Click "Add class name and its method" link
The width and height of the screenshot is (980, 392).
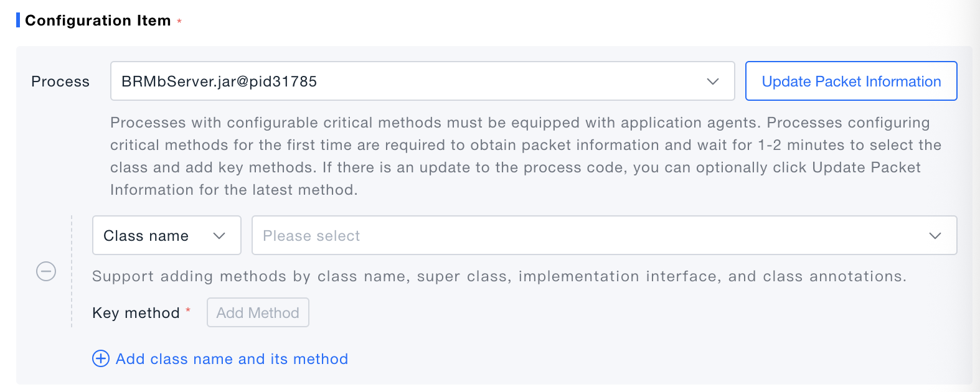[x=232, y=359]
